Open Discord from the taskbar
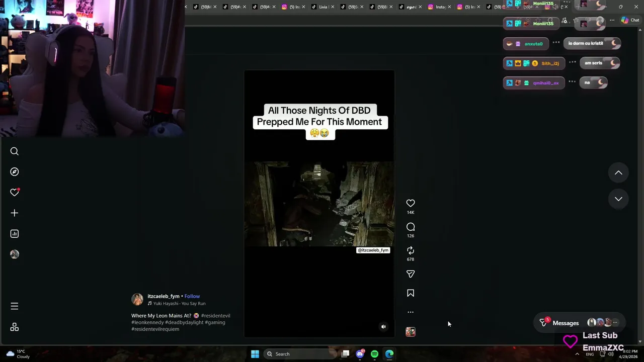This screenshot has height=362, width=644. [x=360, y=354]
